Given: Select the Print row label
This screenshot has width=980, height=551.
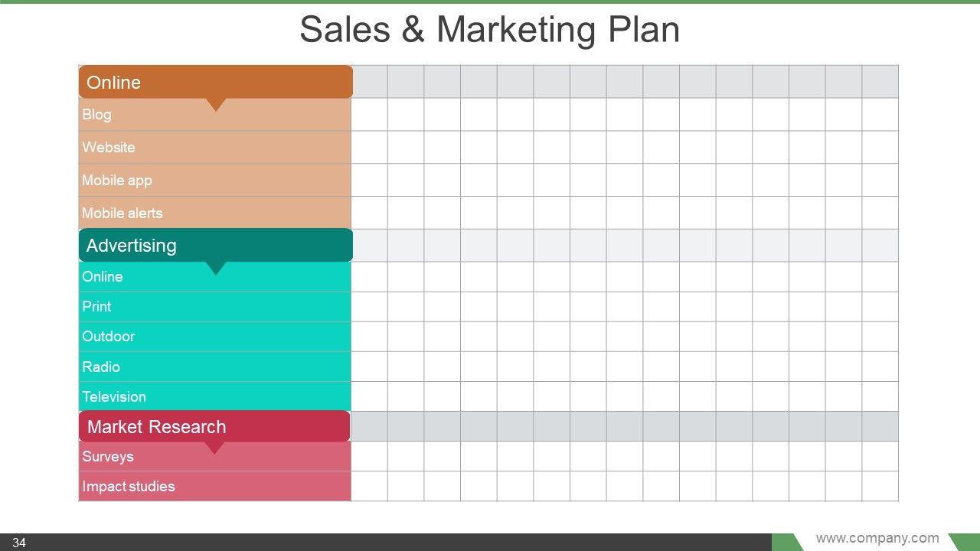Looking at the screenshot, I should [x=96, y=306].
